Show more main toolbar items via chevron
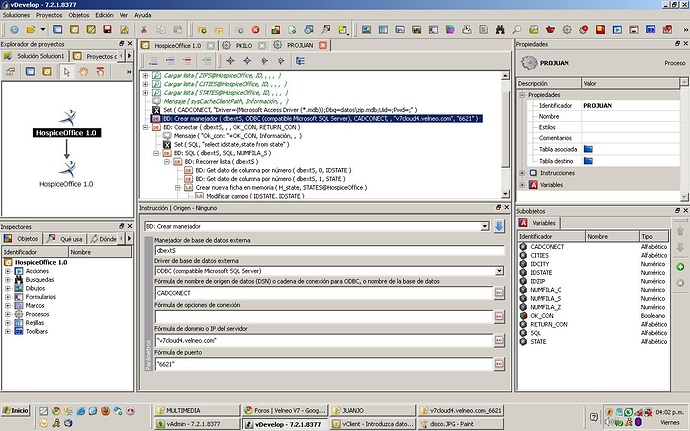This screenshot has height=431, width=690. [685, 30]
